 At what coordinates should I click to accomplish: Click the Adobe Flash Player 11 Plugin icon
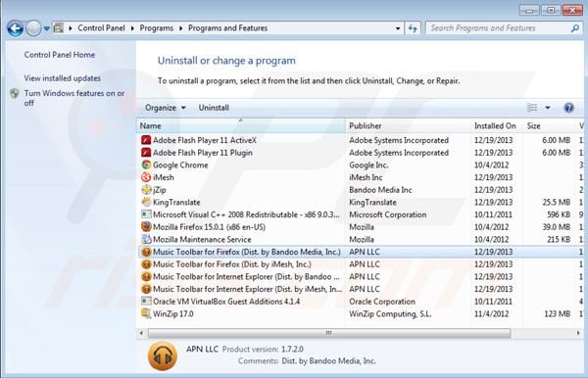tap(146, 153)
